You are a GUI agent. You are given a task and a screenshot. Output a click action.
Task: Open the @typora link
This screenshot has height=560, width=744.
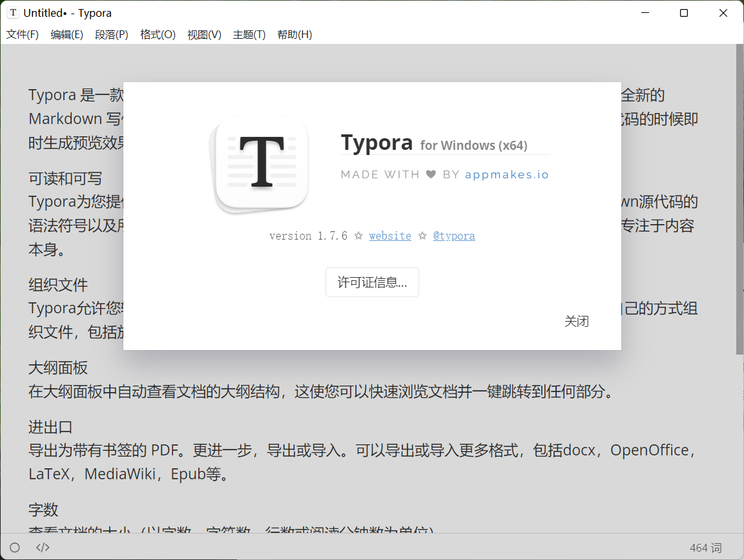coord(454,236)
